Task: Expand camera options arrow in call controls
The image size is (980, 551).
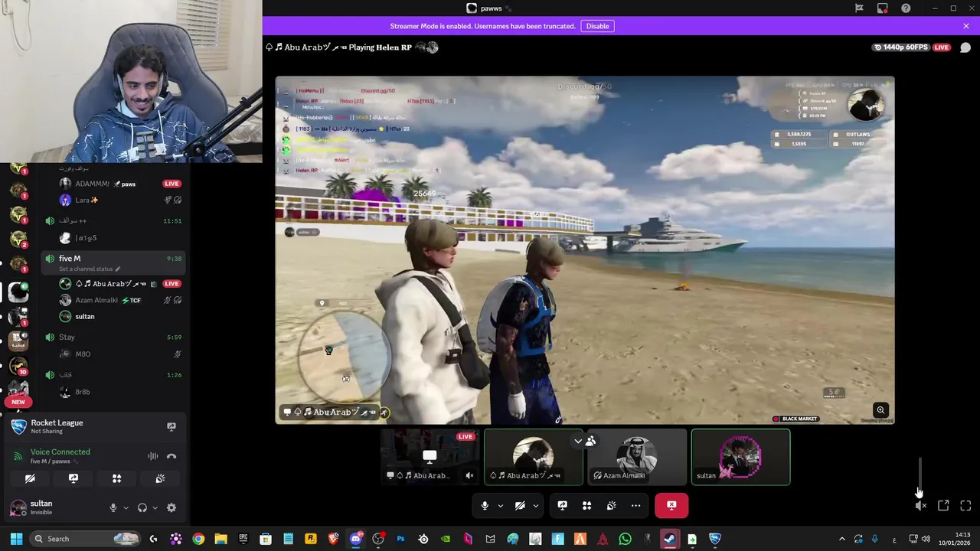Action: point(536,505)
